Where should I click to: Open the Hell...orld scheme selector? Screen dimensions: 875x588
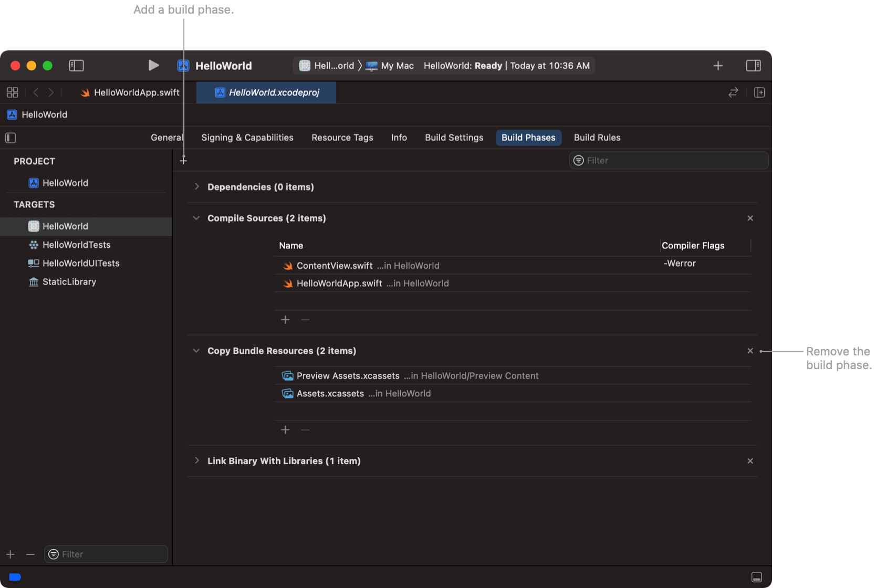(327, 66)
